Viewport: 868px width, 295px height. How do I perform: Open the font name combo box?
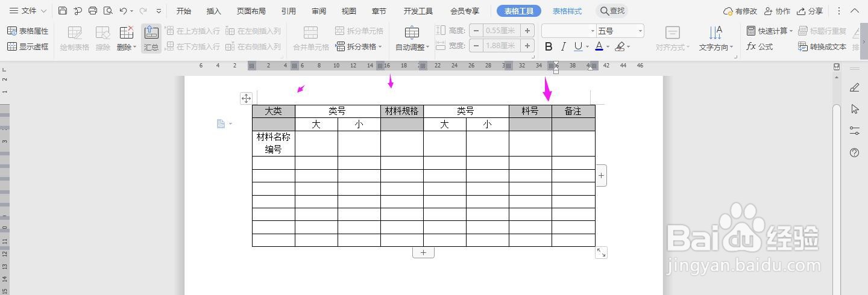pyautogui.click(x=568, y=31)
